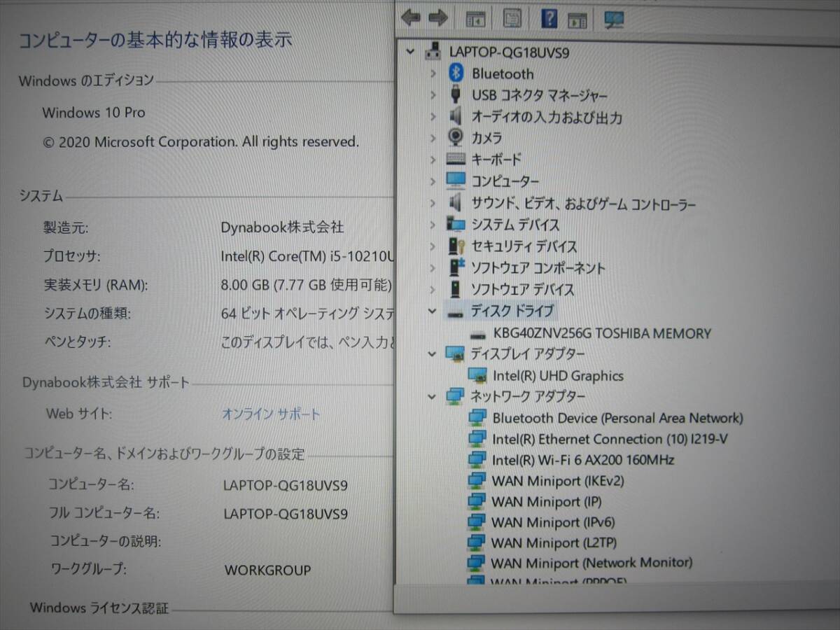Expand the システム デバイス category
Viewport: 840px width, 630px height.
433,225
